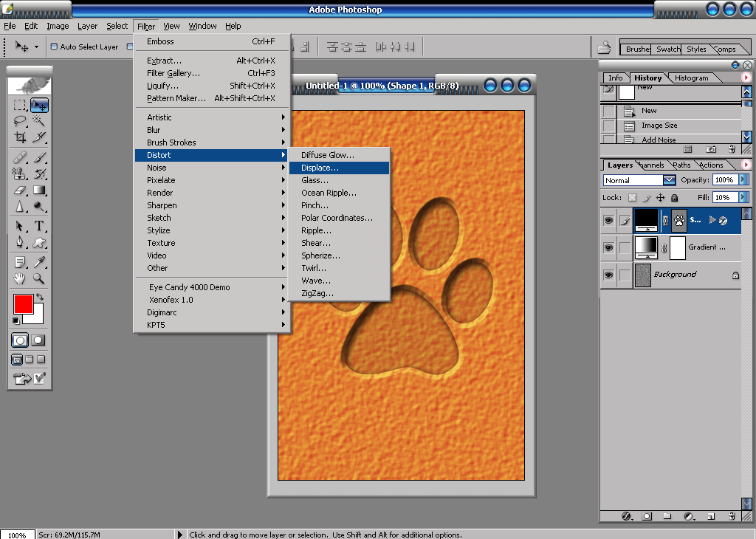This screenshot has height=539, width=756.
Task: Hide the Gradient layer eye
Action: [x=608, y=247]
